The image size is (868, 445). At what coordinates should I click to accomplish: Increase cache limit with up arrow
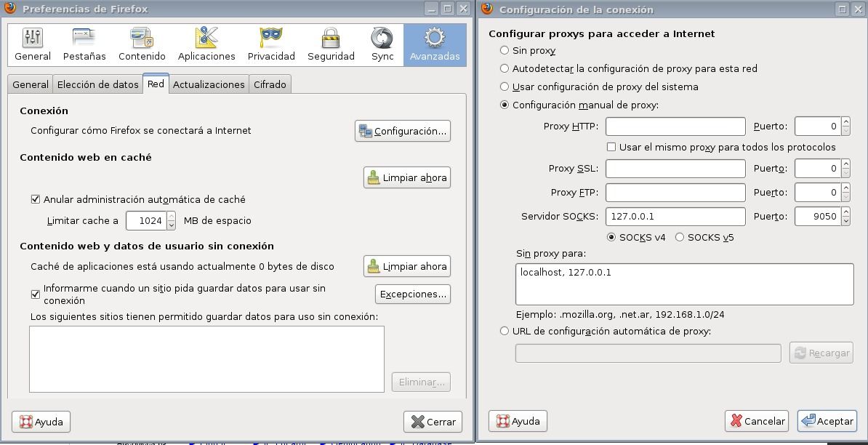click(171, 216)
